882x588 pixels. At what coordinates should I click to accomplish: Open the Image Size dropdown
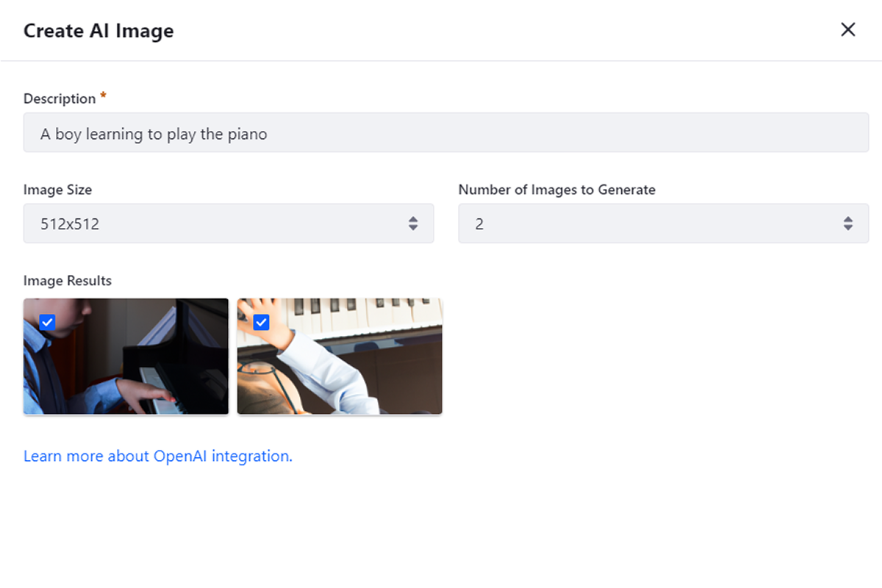click(x=228, y=223)
